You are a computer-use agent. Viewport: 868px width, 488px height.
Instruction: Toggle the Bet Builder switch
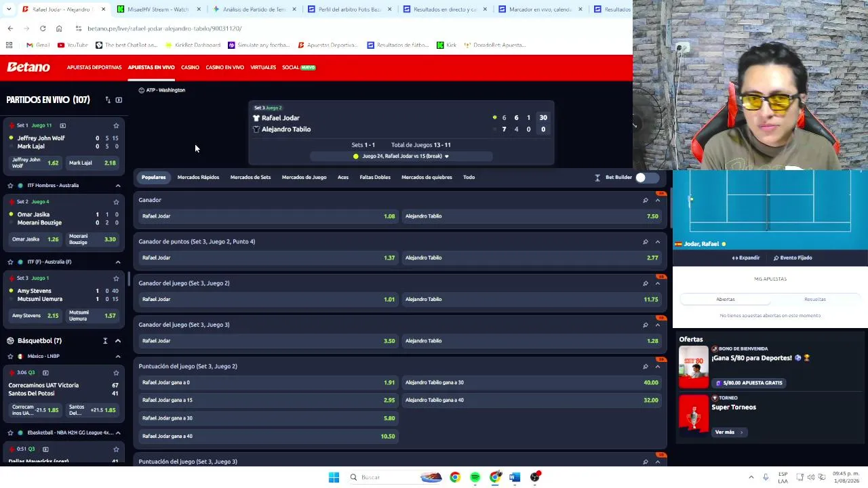tap(647, 178)
